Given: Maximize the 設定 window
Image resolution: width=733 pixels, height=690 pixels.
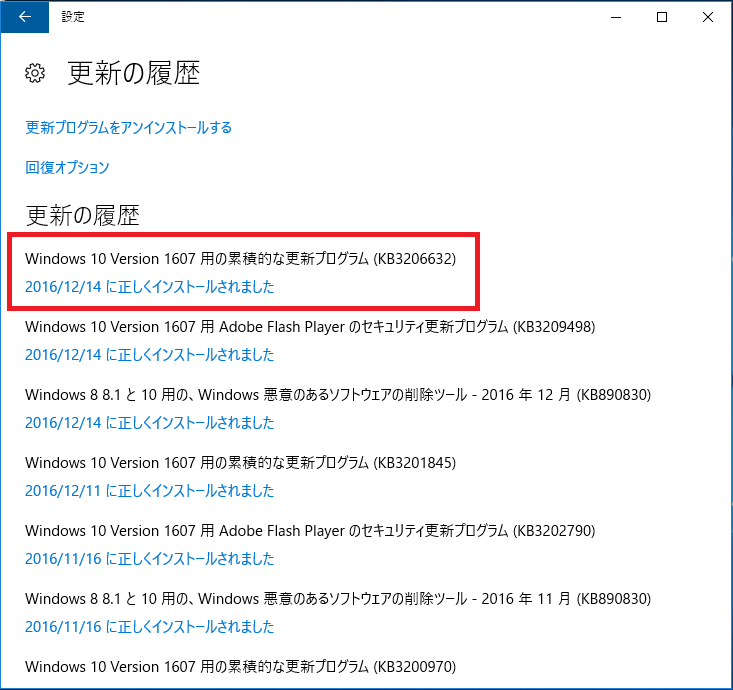Looking at the screenshot, I should point(662,17).
